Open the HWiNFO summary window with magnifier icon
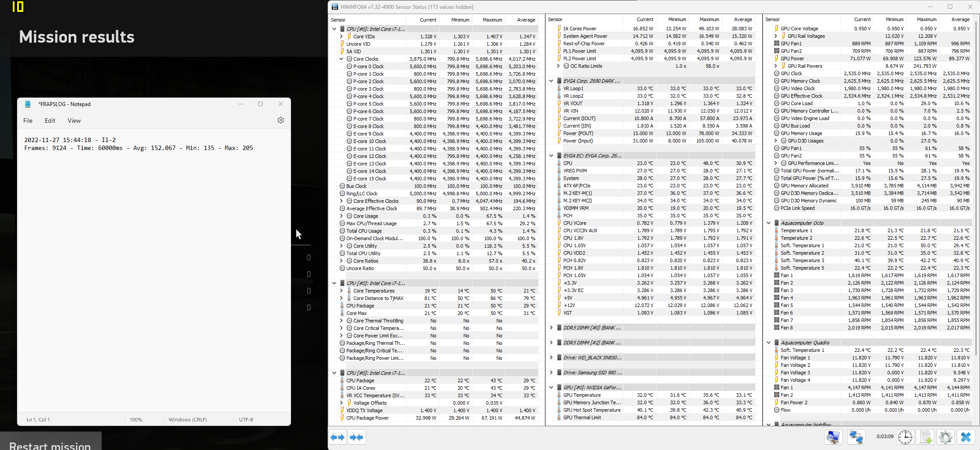Image resolution: width=980 pixels, height=450 pixels. [833, 437]
